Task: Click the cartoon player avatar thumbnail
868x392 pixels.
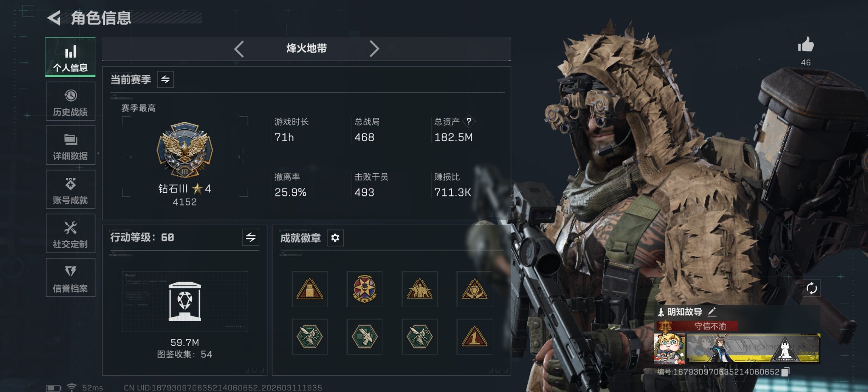Action: tap(669, 349)
